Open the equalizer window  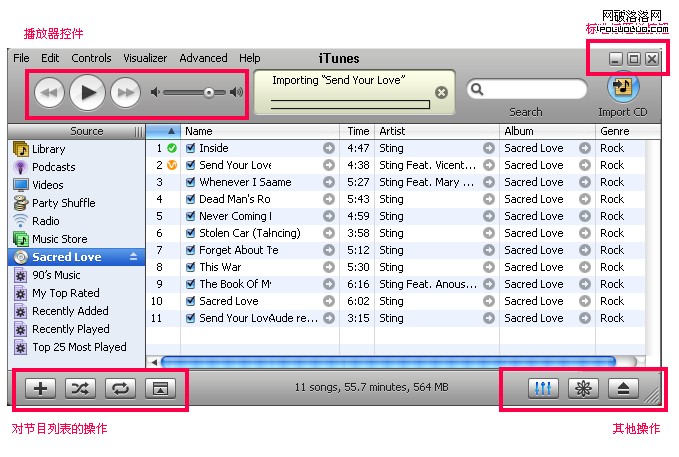pos(544,389)
